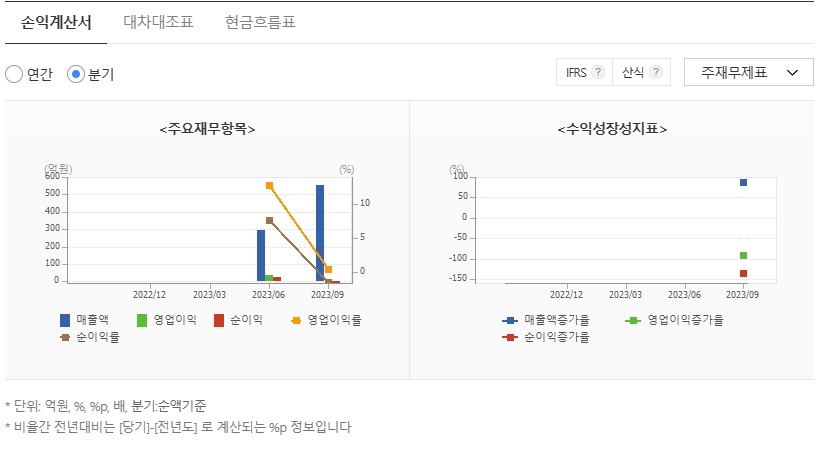Viewport: 829px width, 450px height.
Task: Click the 영업이익증가율 green data point
Action: pyautogui.click(x=743, y=255)
